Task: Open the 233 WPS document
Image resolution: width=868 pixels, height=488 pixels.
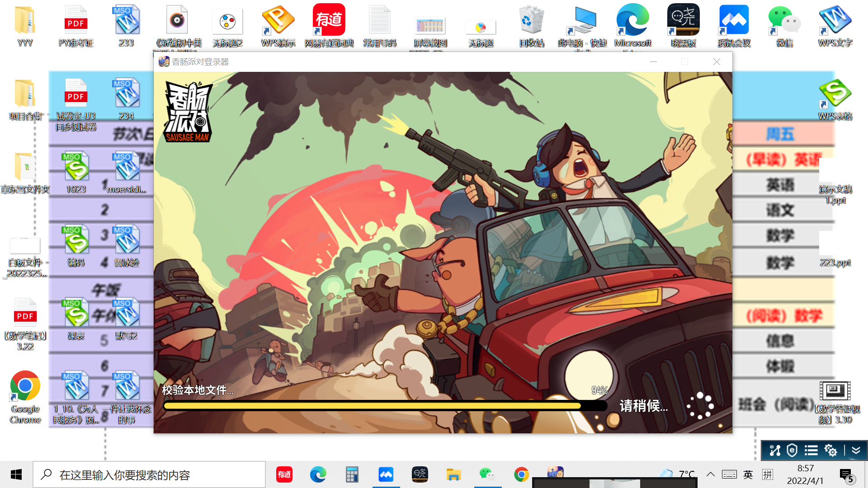Action: [126, 26]
